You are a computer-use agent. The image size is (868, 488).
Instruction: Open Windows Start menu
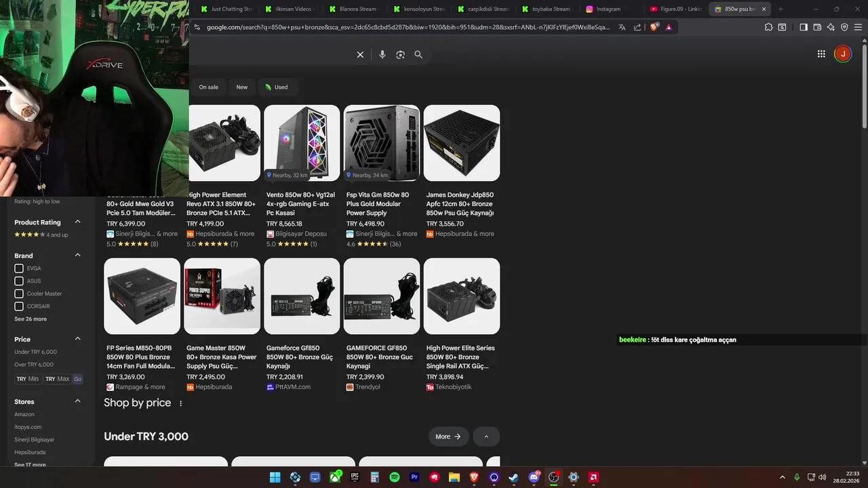(275, 477)
